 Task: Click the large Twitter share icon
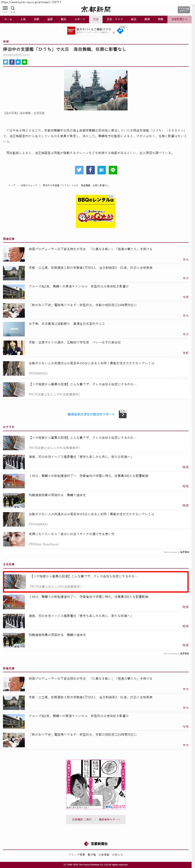click(79, 170)
